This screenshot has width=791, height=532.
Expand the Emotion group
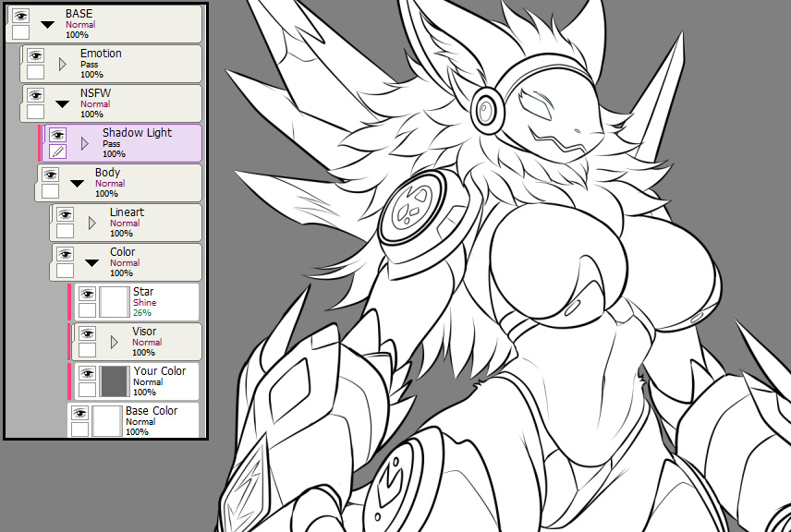click(63, 64)
